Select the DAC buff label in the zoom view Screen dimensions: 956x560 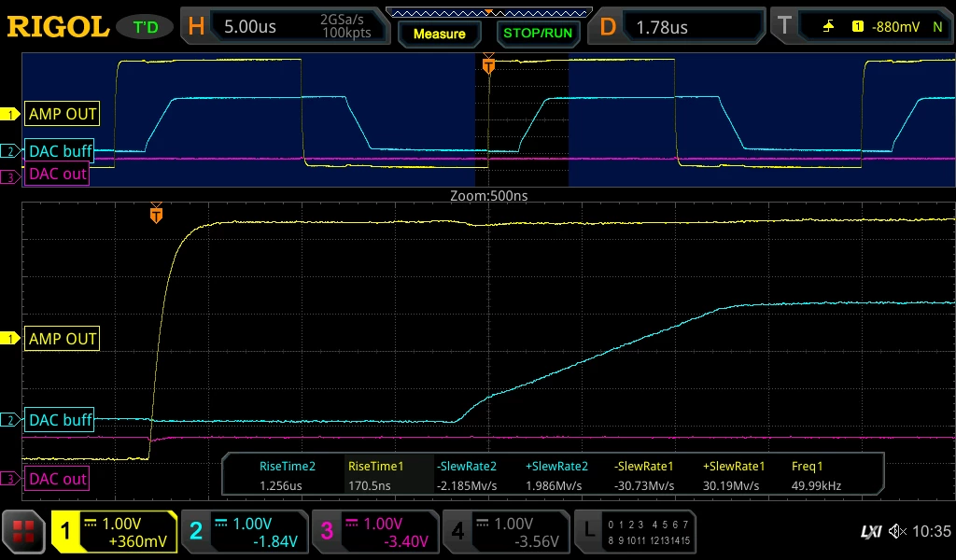[x=59, y=420]
